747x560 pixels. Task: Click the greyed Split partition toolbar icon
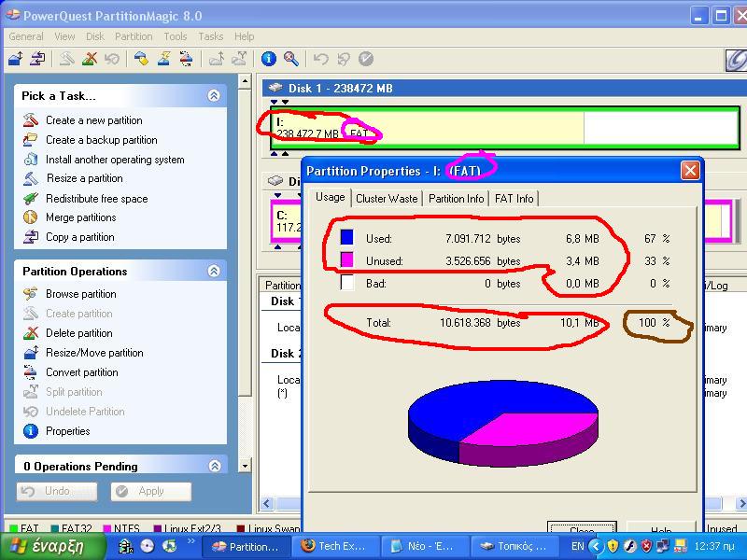(x=239, y=59)
